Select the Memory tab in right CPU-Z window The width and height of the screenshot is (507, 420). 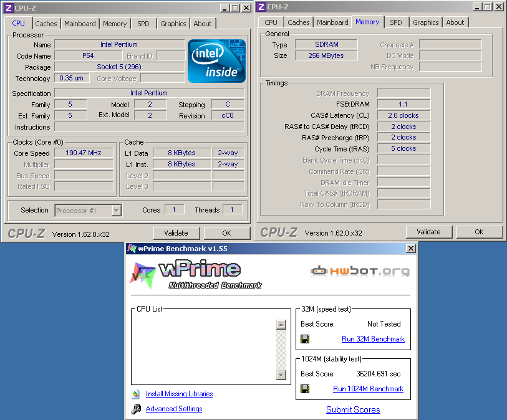[x=367, y=22]
